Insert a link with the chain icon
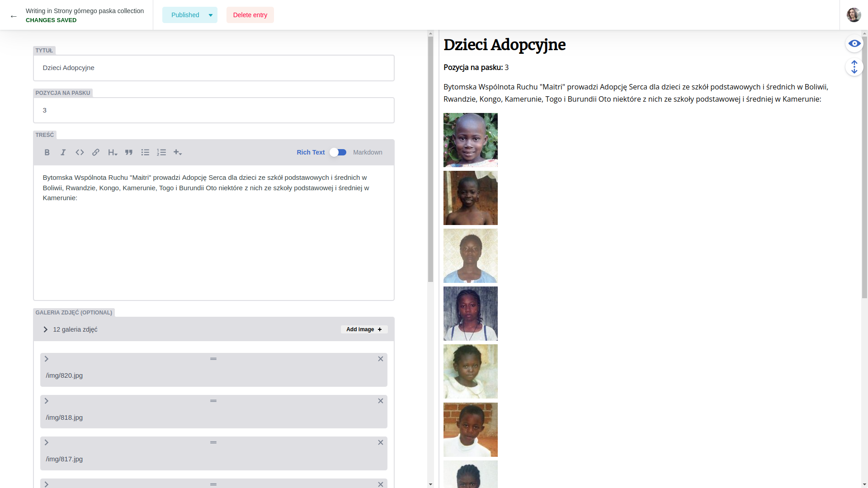The width and height of the screenshot is (868, 488). tap(96, 152)
